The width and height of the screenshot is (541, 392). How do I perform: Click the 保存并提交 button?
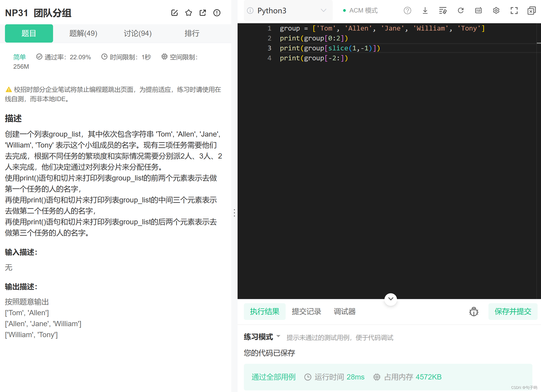[513, 312]
